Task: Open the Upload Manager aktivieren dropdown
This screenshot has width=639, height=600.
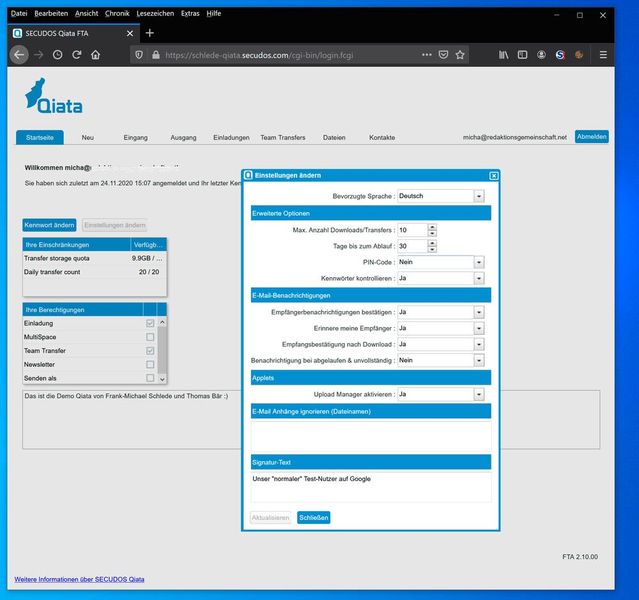Action: pyautogui.click(x=479, y=394)
